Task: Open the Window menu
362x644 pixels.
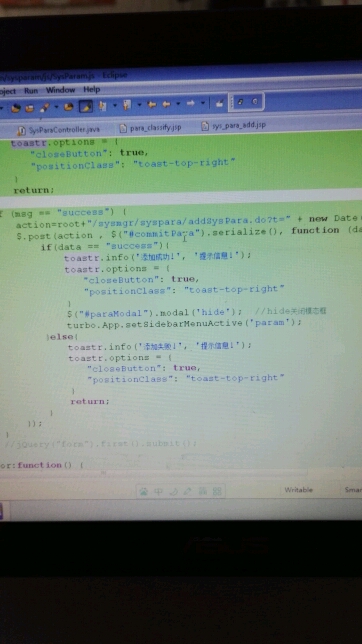Action: pos(60,90)
